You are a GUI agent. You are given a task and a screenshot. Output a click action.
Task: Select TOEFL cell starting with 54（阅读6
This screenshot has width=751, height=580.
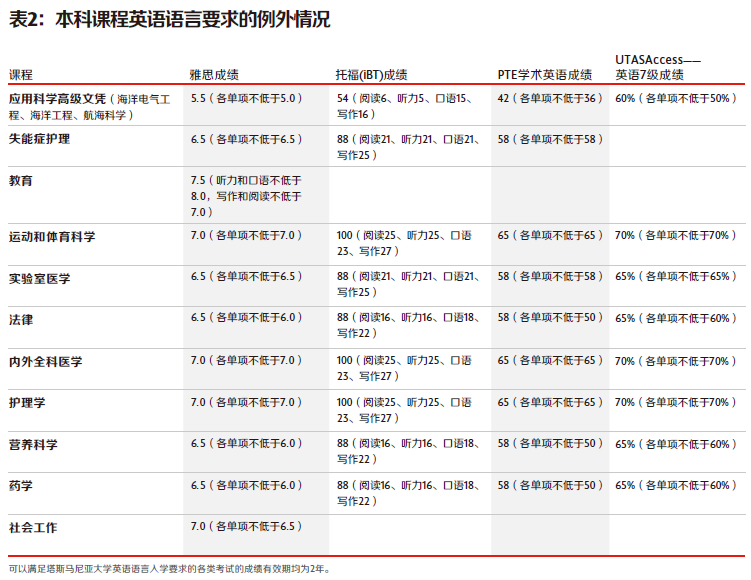[407, 106]
